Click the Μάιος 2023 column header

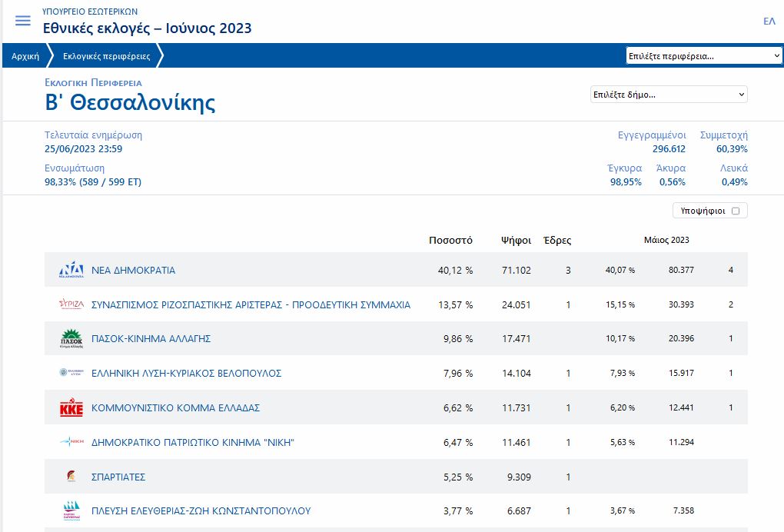666,240
